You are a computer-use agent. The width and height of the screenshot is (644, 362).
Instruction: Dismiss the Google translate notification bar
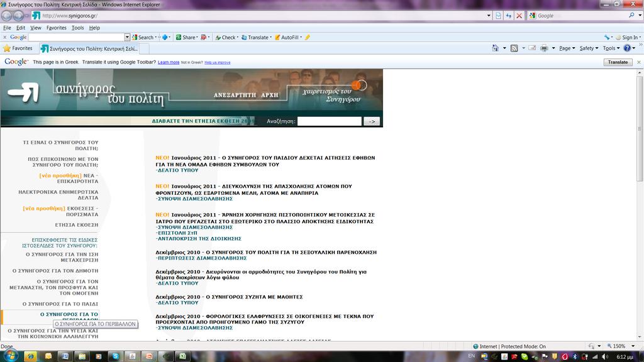(x=639, y=62)
